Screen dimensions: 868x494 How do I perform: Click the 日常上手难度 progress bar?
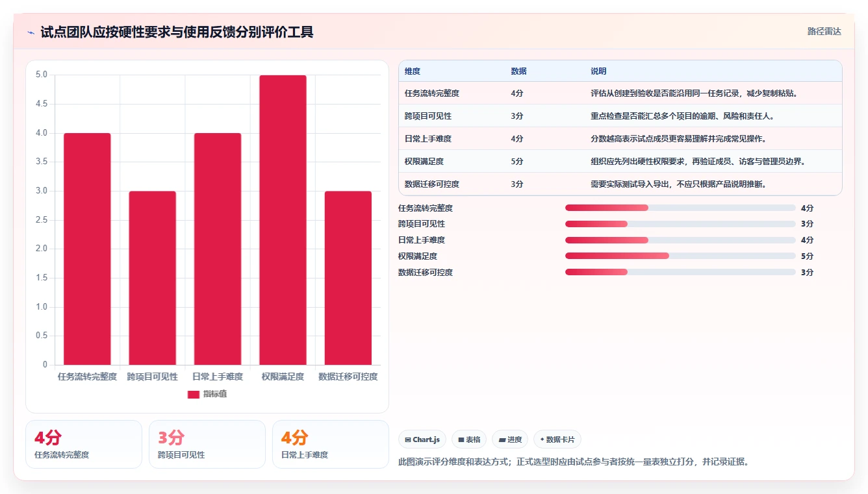coord(680,240)
